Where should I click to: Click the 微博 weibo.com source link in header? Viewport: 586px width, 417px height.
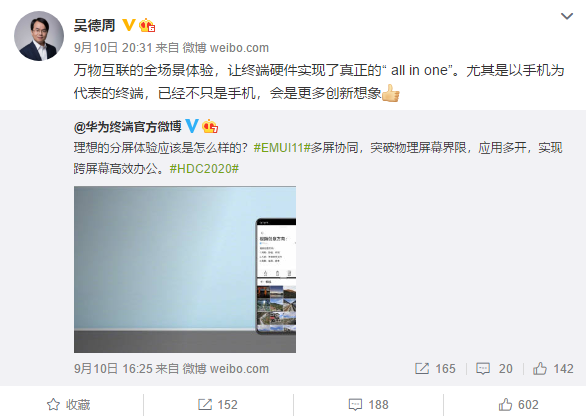pyautogui.click(x=225, y=48)
